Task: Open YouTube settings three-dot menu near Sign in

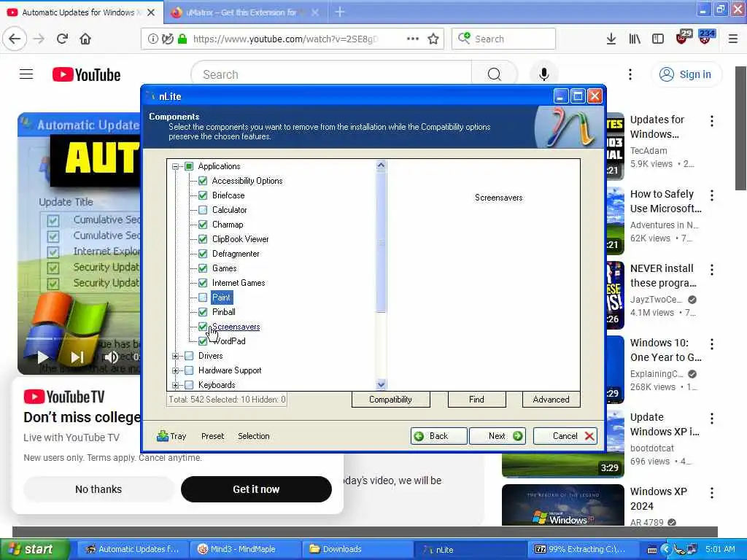Action: coord(630,74)
